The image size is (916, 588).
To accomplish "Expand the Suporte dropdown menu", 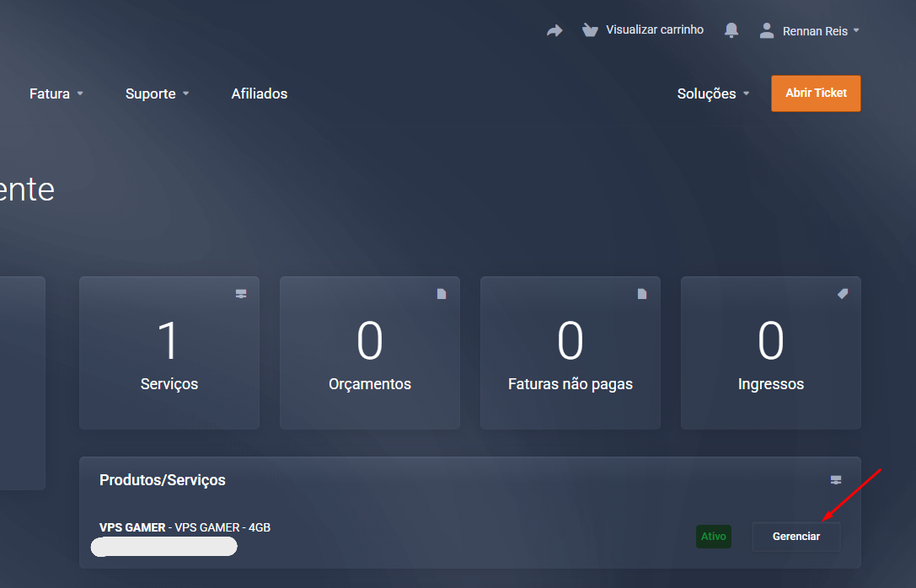I will (x=157, y=94).
